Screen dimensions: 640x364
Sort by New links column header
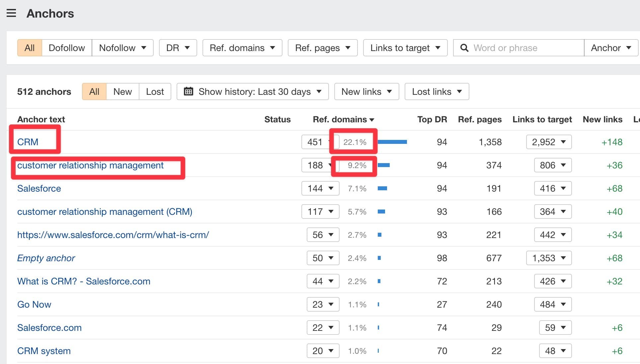click(602, 119)
